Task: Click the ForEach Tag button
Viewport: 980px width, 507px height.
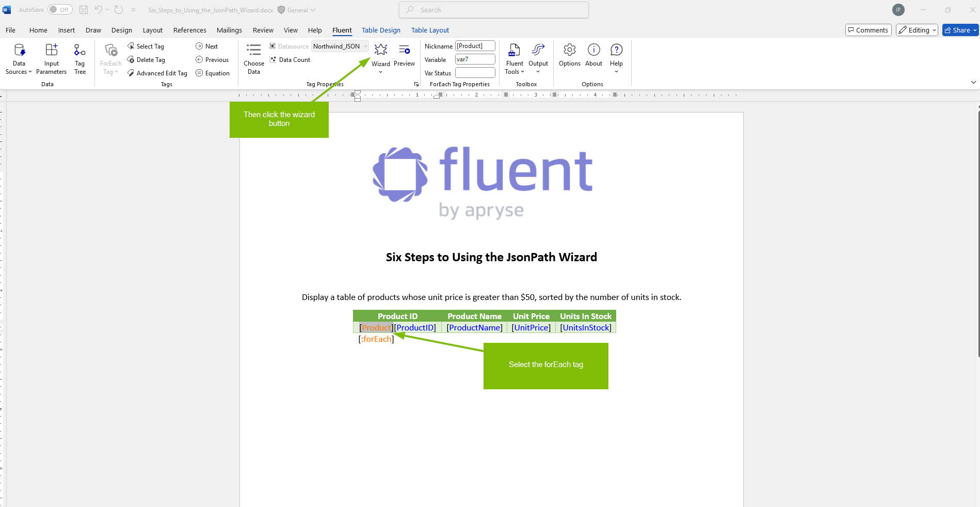Action: point(110,59)
